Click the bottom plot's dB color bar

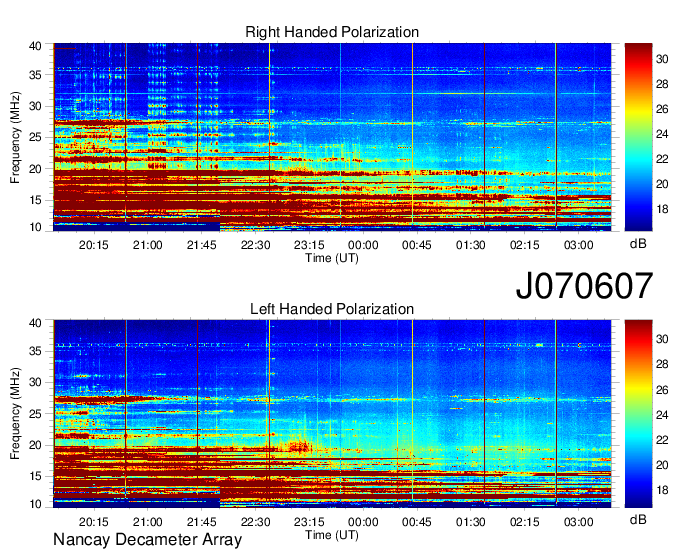[638, 414]
